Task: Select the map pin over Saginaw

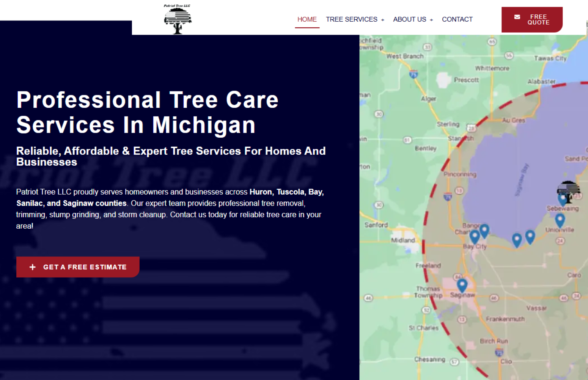Action: [x=462, y=285]
